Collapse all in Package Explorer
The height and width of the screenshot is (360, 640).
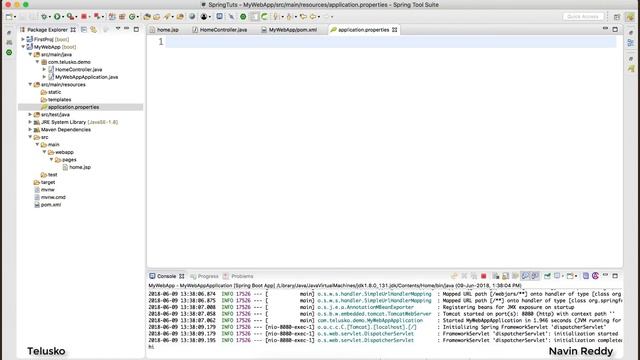pyautogui.click(x=84, y=30)
